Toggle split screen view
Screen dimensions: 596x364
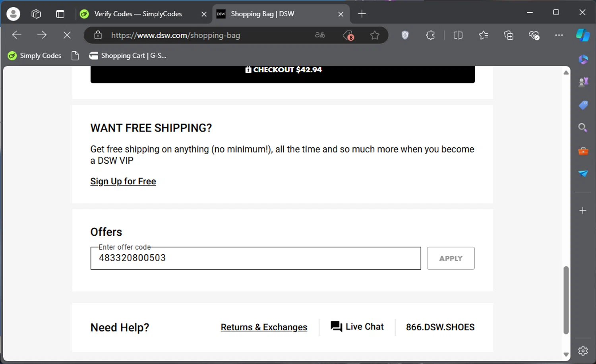(458, 35)
